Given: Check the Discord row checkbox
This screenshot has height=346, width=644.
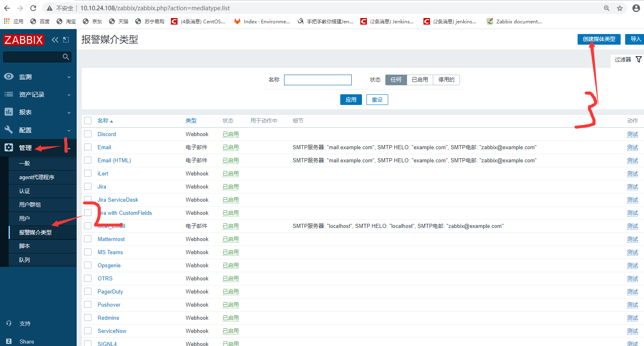Looking at the screenshot, I should point(88,134).
